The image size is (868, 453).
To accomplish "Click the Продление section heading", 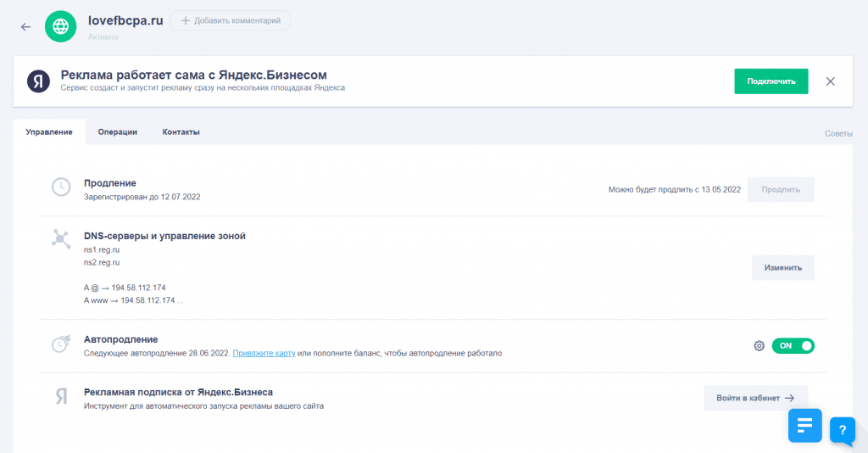I will pyautogui.click(x=109, y=183).
